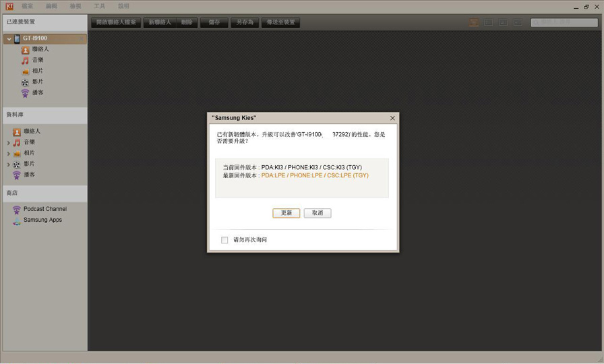
Task: Switch to the third view mode icon
Action: (x=503, y=22)
